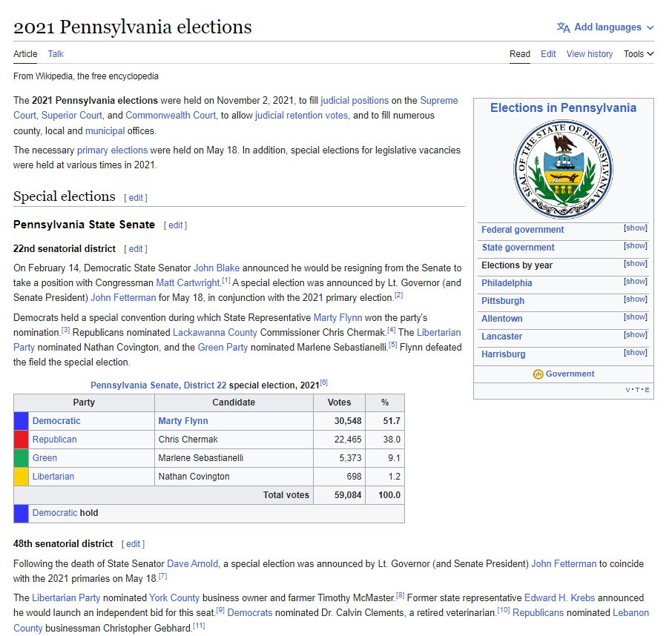Open the Philadelphia sidebar link
This screenshot has width=672, height=636.
coord(507,283)
